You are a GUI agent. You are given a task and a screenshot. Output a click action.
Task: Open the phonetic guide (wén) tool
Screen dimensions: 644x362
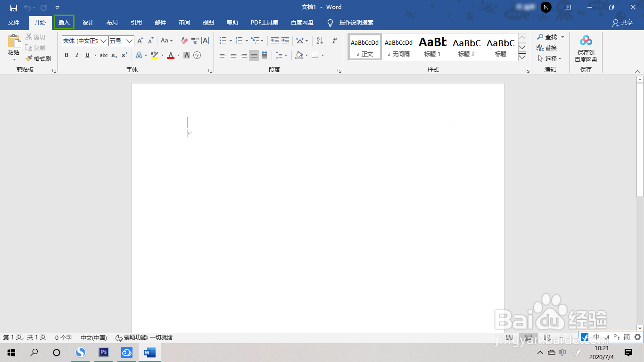coord(195,41)
